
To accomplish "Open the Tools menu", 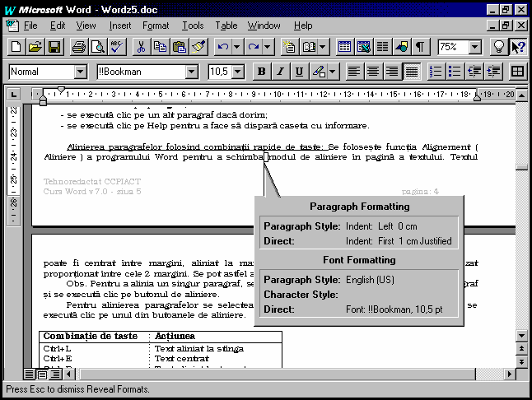I will (193, 26).
